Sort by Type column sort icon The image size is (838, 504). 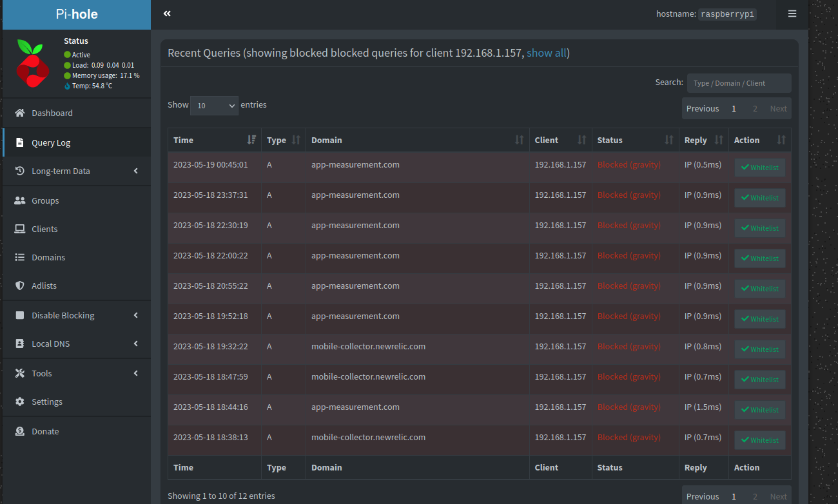[296, 140]
